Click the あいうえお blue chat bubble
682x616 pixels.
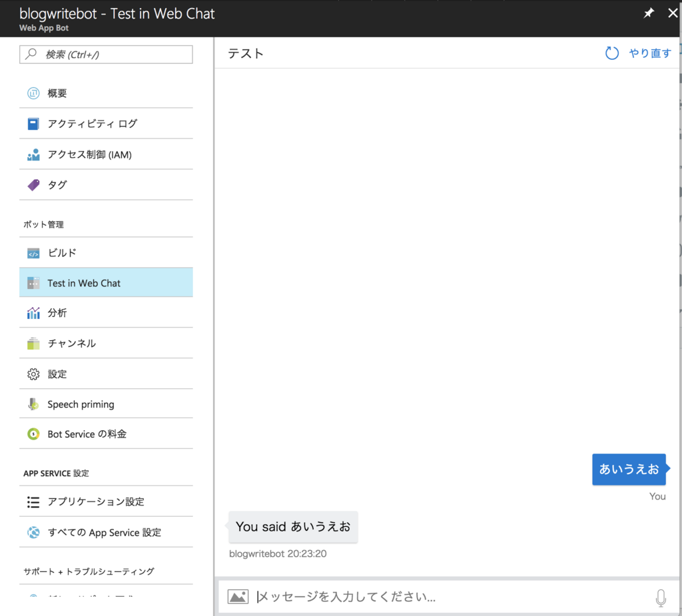point(629,469)
